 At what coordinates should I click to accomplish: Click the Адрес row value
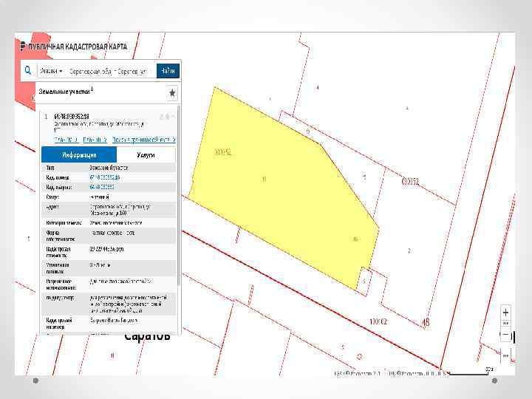(x=120, y=210)
